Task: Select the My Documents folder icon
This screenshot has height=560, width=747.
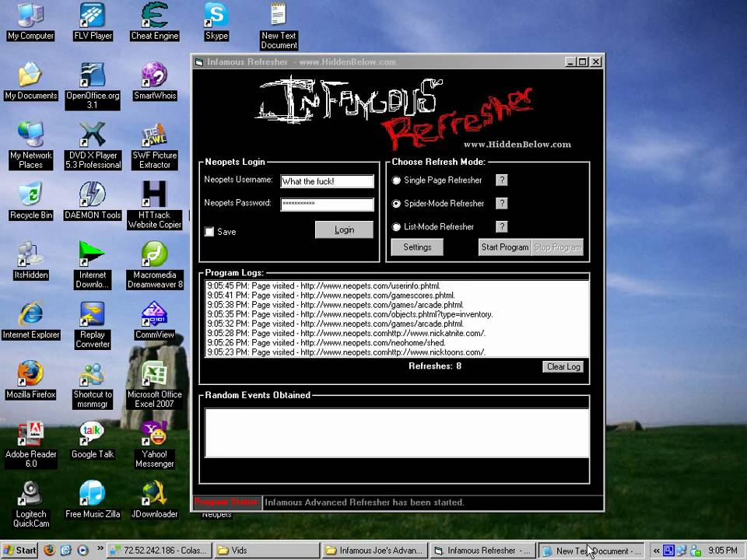Action: pyautogui.click(x=30, y=82)
